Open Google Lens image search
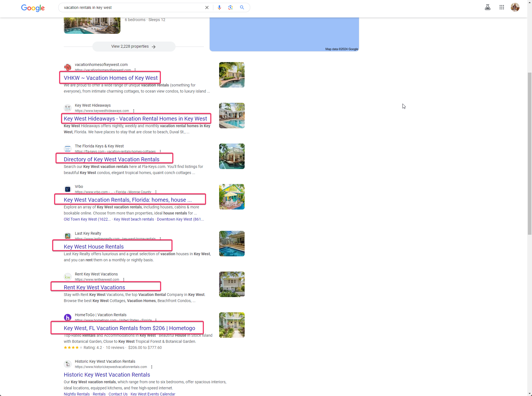 pyautogui.click(x=230, y=7)
